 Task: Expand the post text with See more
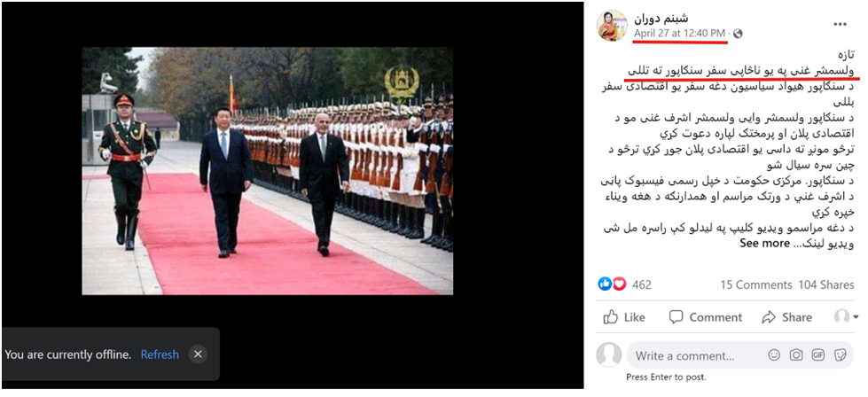coord(764,244)
